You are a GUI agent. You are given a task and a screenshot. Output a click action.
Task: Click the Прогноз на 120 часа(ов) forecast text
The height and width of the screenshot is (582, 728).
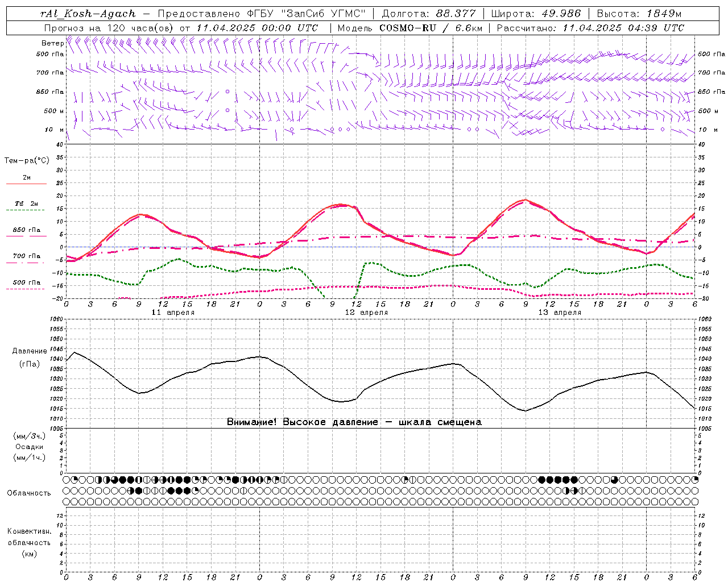pos(109,28)
